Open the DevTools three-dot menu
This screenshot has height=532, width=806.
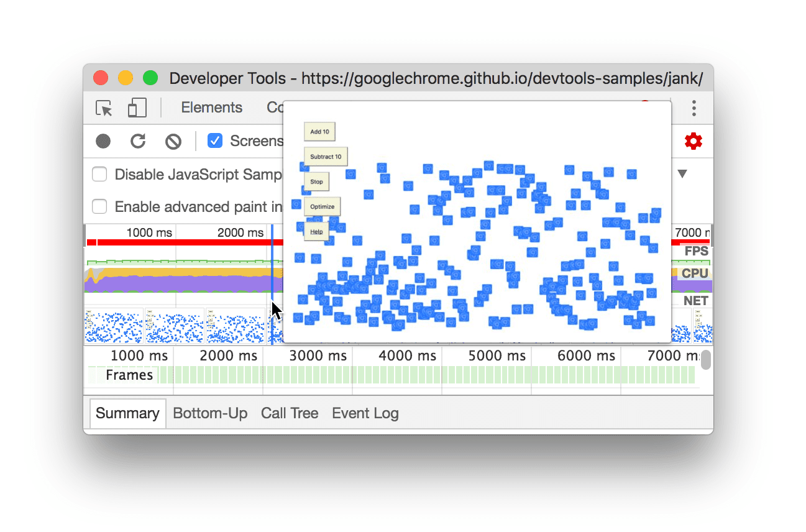tap(694, 108)
